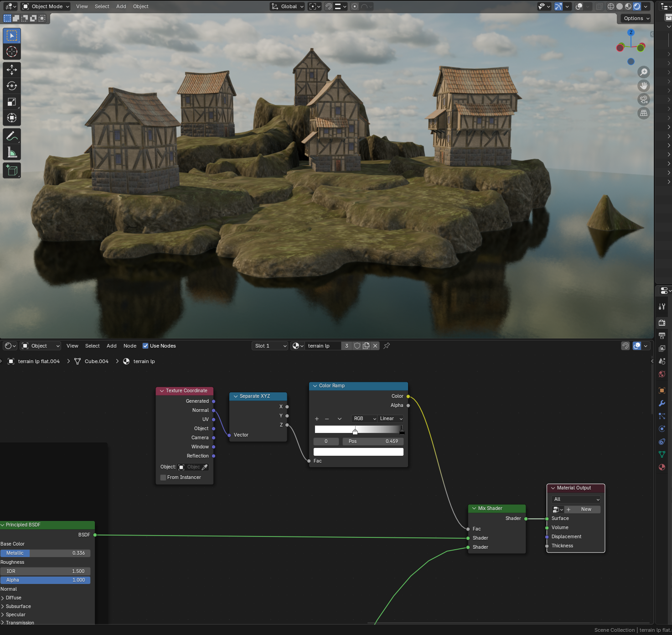Open the 3D viewport Object menu
Viewport: 672px width, 635px height.
(141, 6)
